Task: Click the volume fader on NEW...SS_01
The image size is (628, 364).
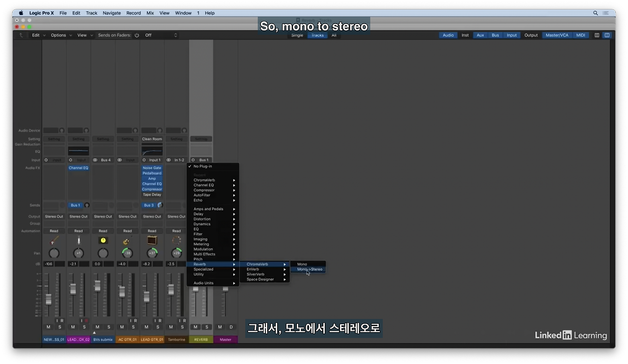Action: point(49,299)
